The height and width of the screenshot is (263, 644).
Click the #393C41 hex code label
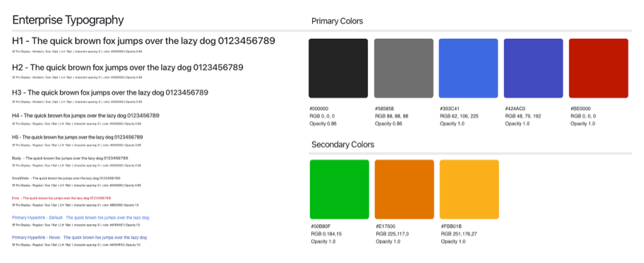click(x=450, y=109)
